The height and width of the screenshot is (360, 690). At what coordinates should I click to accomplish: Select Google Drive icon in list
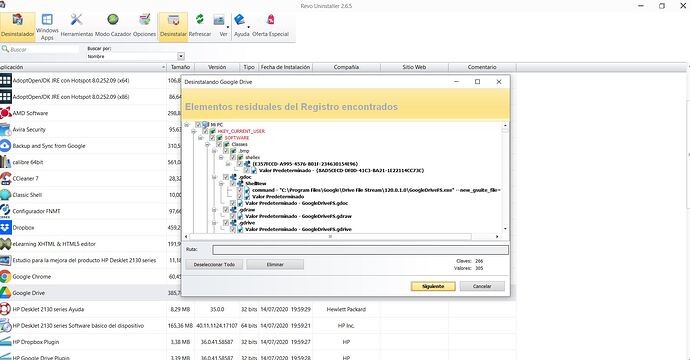click(x=5, y=293)
